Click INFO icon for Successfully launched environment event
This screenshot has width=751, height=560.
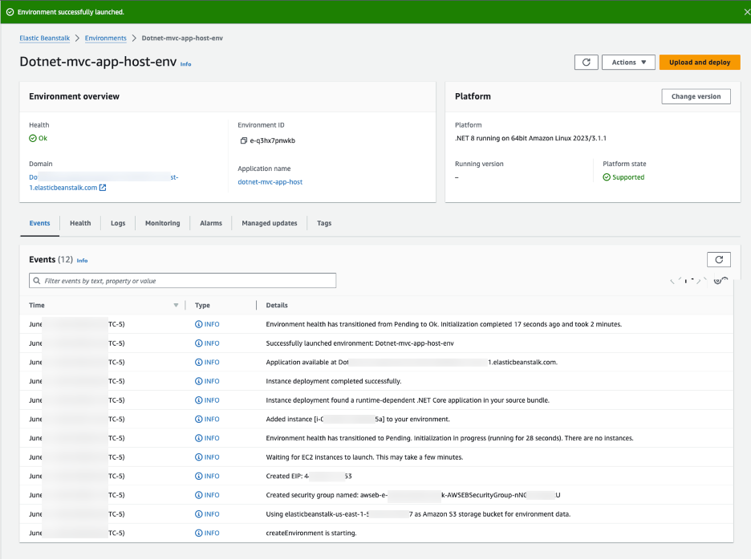[199, 343]
